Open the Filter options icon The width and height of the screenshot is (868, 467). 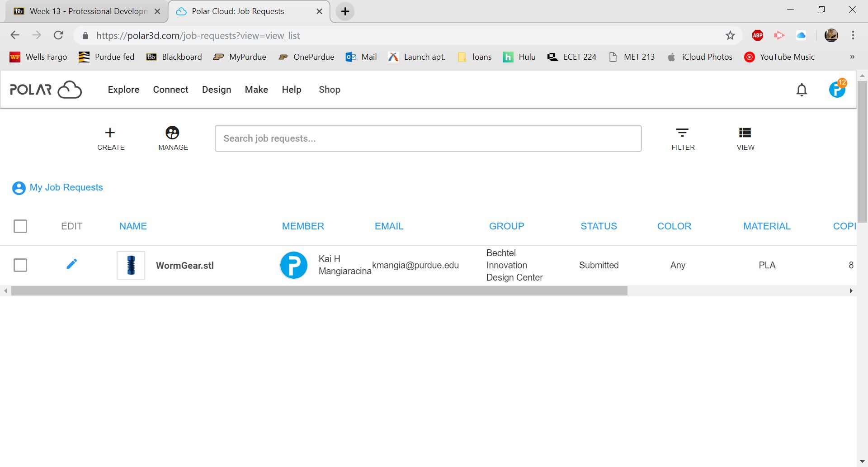coord(682,133)
